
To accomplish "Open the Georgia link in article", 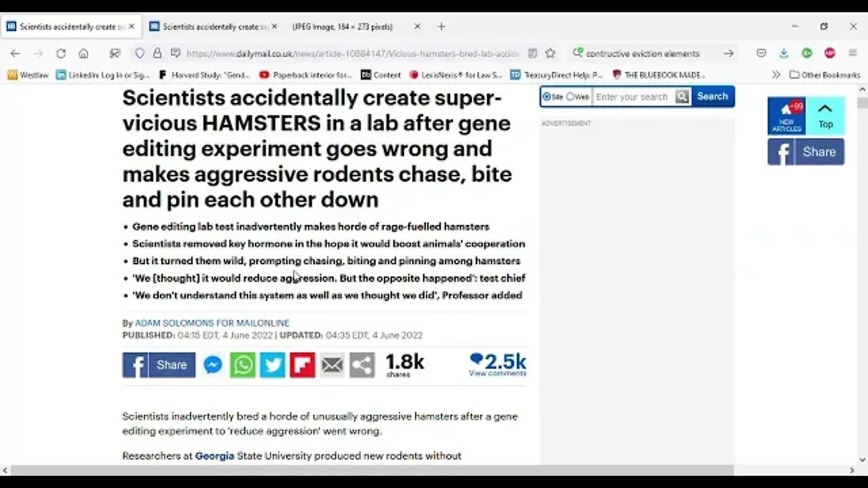I will (x=214, y=455).
